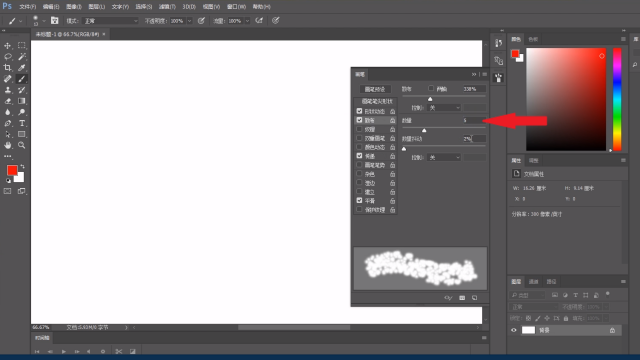This screenshot has height=360, width=640.
Task: Click lock transparent pixels icon in Layers
Action: tap(529, 318)
